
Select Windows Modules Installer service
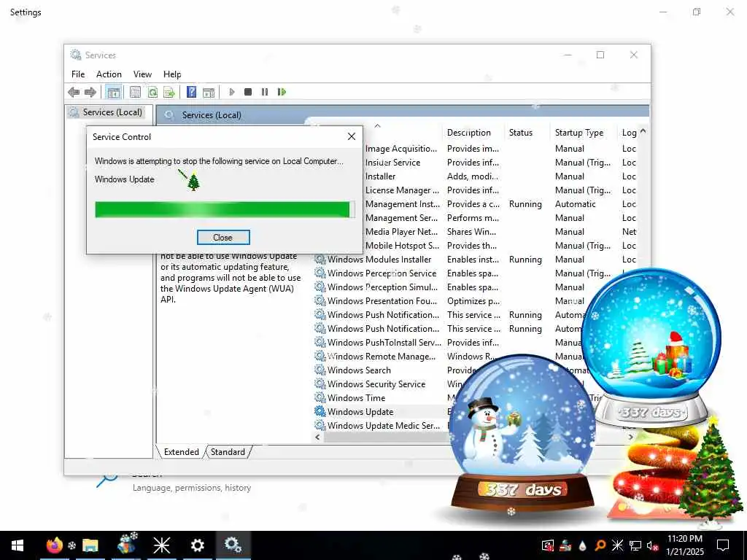(379, 260)
